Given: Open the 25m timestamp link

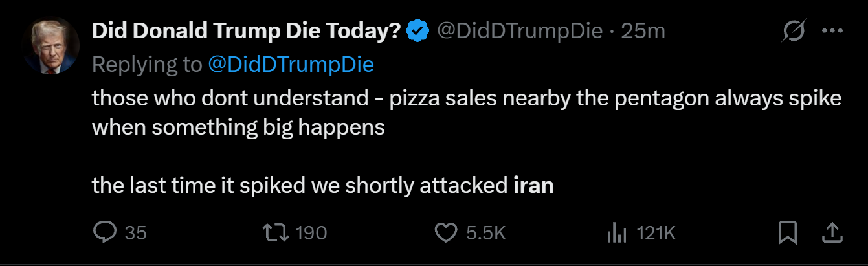Looking at the screenshot, I should click(643, 30).
